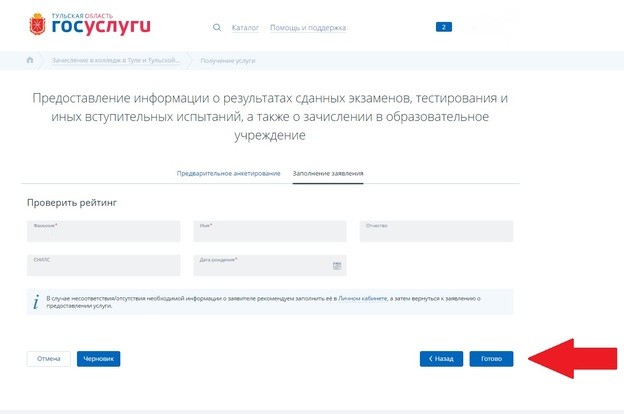Click the СНИЛС input field
Screen dimensions: 624x414
click(x=103, y=266)
